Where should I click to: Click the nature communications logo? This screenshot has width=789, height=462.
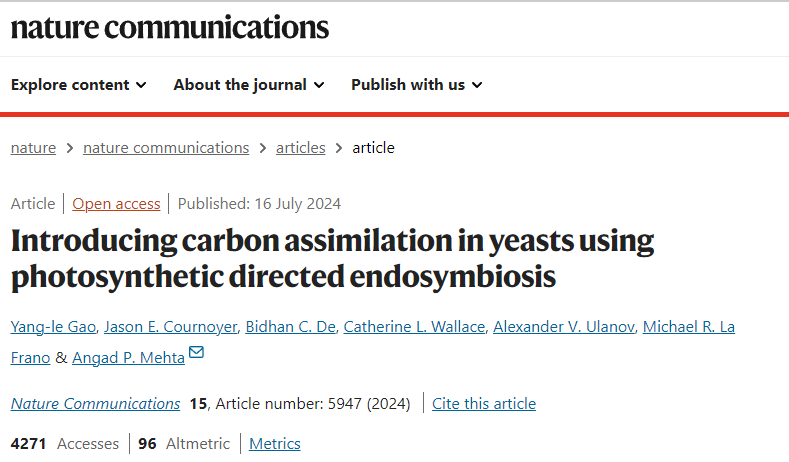click(170, 27)
